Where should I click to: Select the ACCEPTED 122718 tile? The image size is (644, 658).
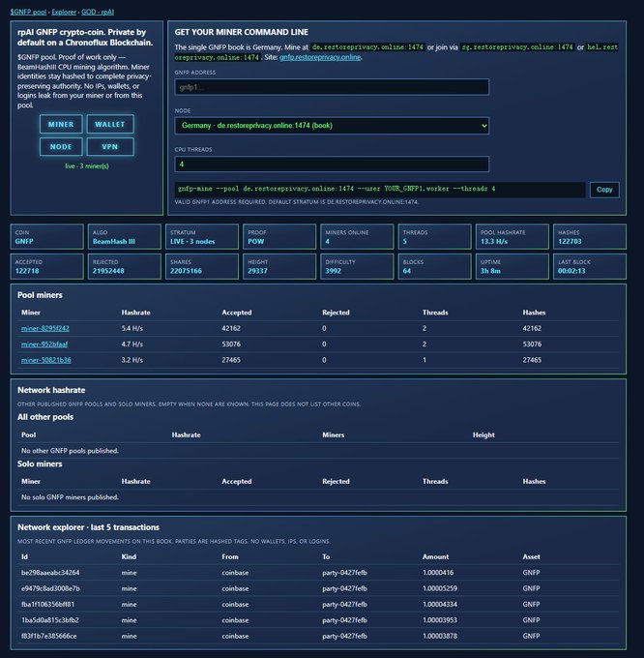click(x=47, y=266)
